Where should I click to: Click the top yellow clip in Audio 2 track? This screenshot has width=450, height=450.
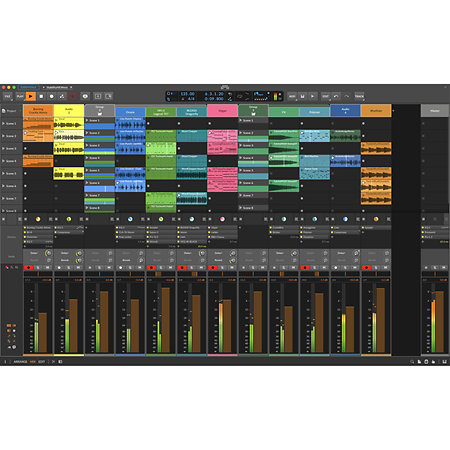(x=69, y=124)
